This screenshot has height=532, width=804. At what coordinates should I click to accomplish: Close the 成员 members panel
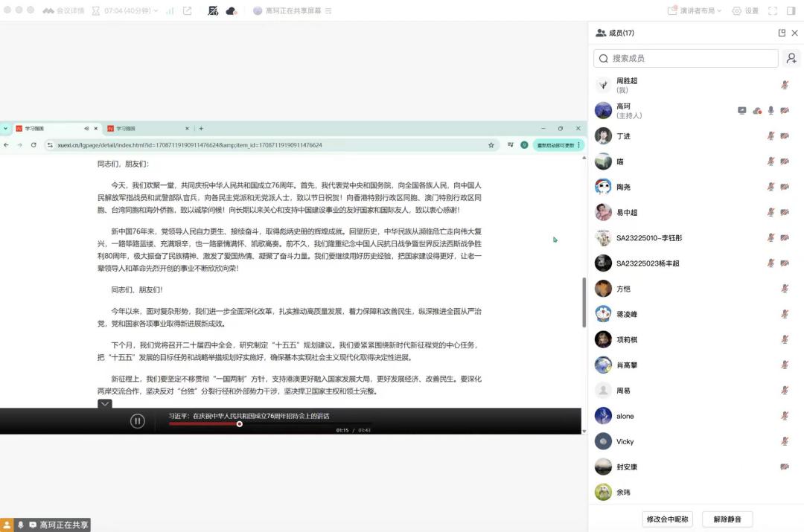click(x=794, y=33)
